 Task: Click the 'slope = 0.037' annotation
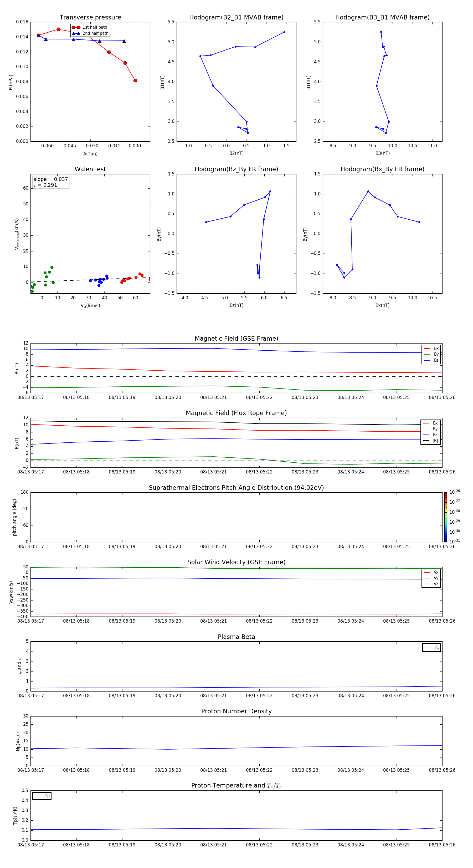[x=50, y=179]
